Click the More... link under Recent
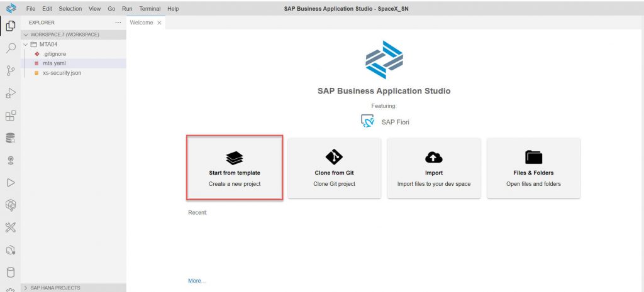 [197, 281]
